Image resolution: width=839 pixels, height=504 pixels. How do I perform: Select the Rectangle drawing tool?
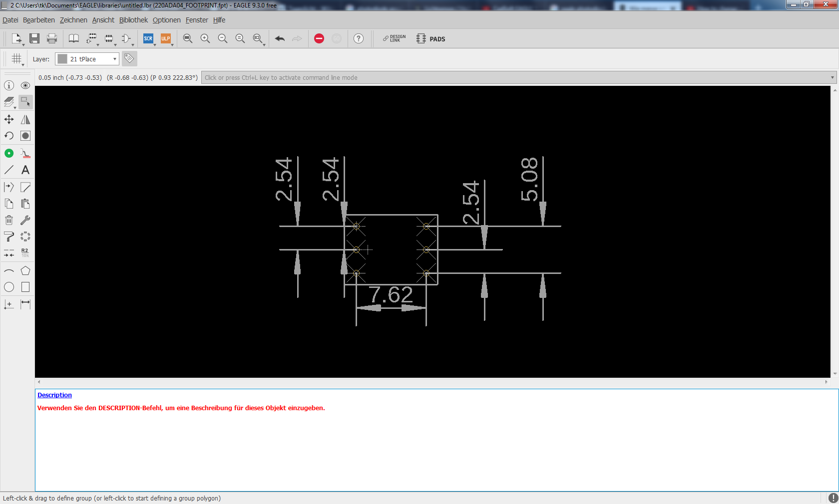(x=25, y=287)
